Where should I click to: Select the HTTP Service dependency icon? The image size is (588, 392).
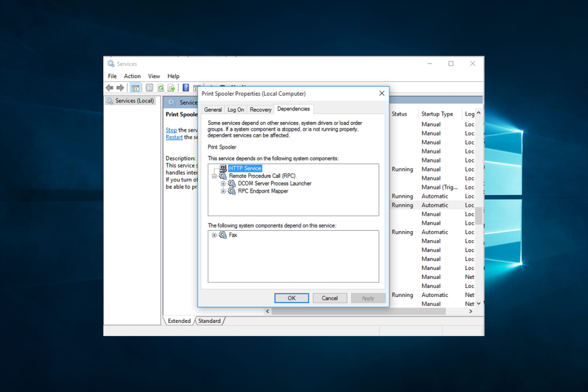(223, 168)
